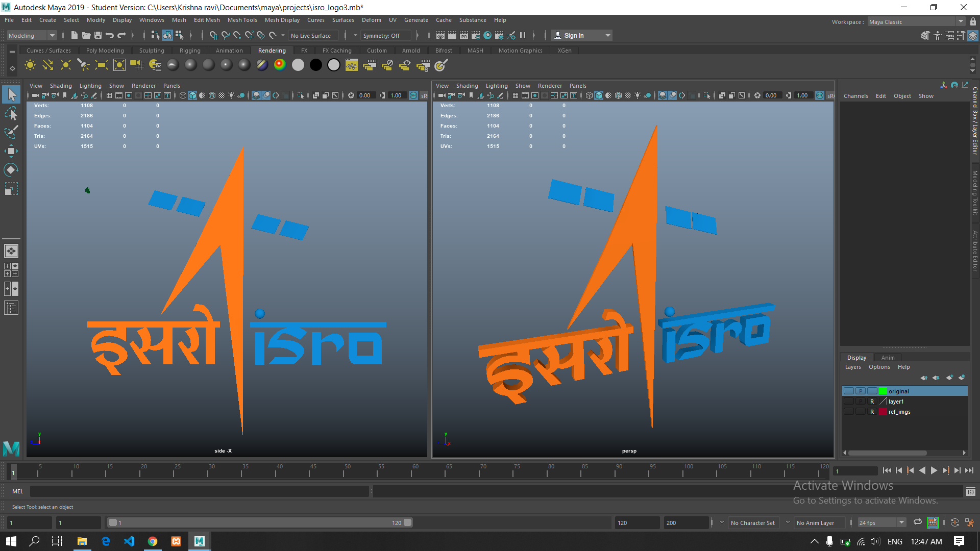Open the left viewport Shading menu
This screenshot has width=980, height=551.
(x=61, y=86)
